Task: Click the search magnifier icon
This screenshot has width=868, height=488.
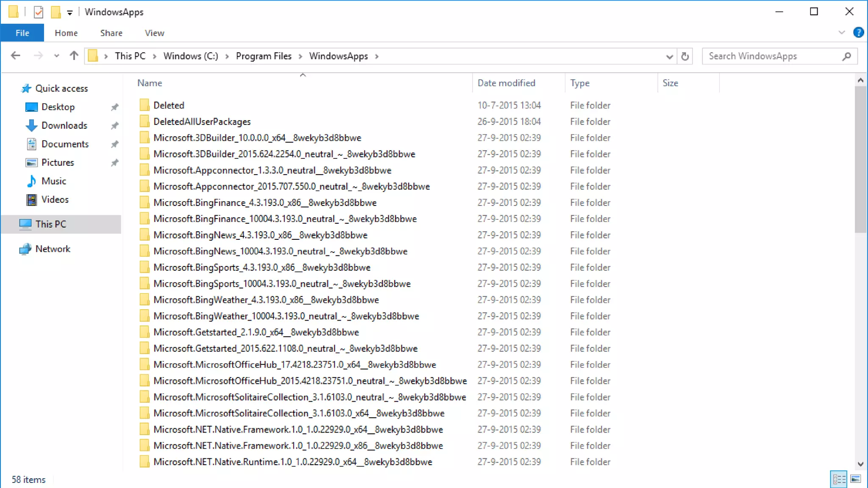Action: click(847, 56)
